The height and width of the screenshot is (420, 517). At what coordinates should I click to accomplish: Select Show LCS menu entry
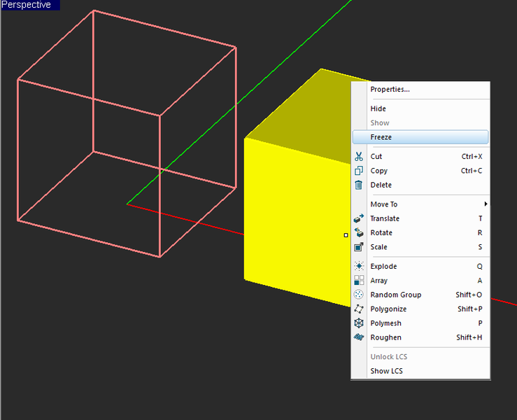386,371
